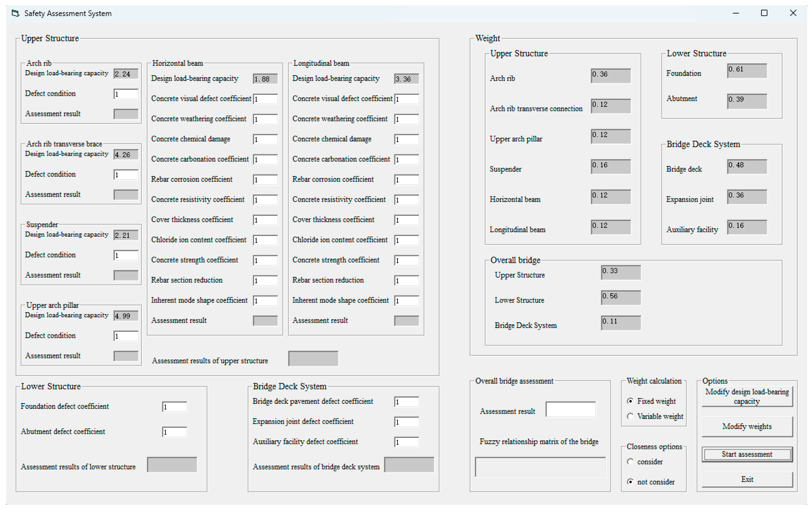Click Foundation defect coefficient input field
The height and width of the screenshot is (510, 812).
(174, 406)
